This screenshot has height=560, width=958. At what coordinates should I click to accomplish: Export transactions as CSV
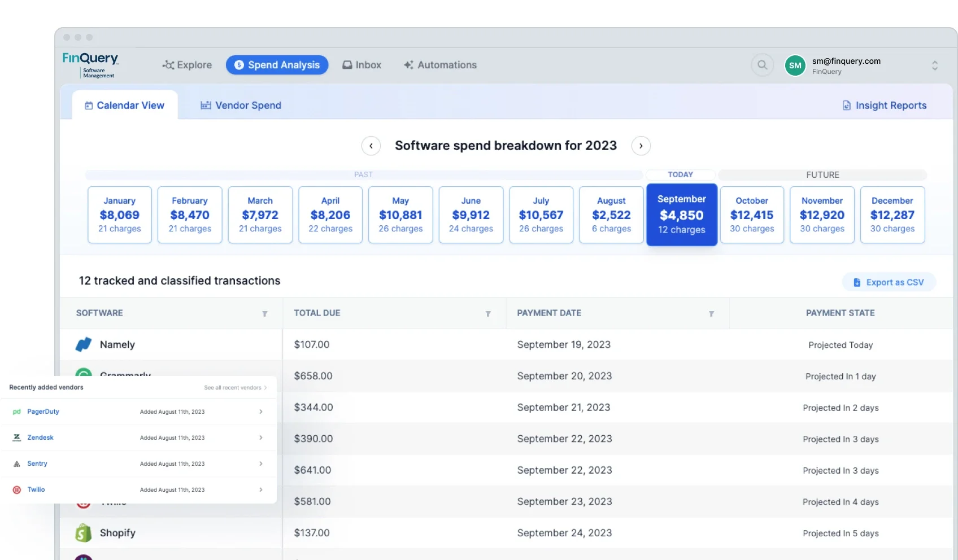click(889, 282)
